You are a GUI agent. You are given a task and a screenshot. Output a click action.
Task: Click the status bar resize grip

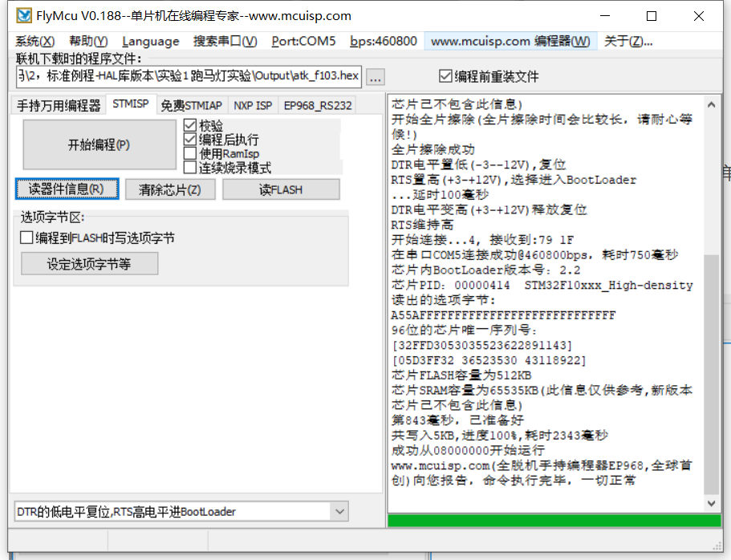point(717,546)
